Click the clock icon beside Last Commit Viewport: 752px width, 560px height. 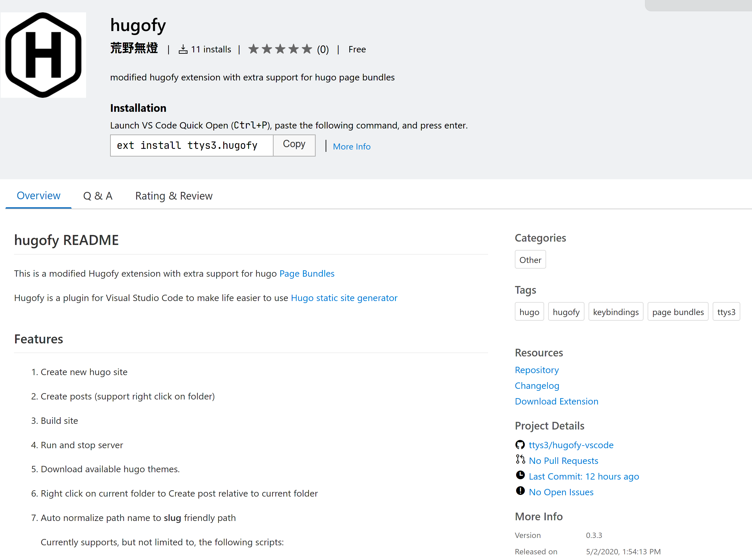(x=520, y=475)
